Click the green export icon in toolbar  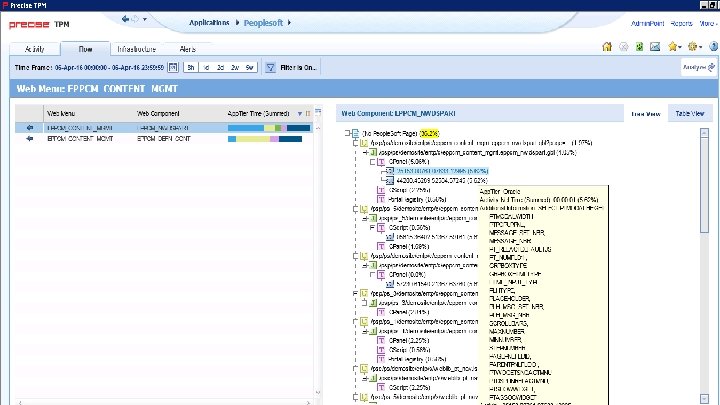pos(639,47)
